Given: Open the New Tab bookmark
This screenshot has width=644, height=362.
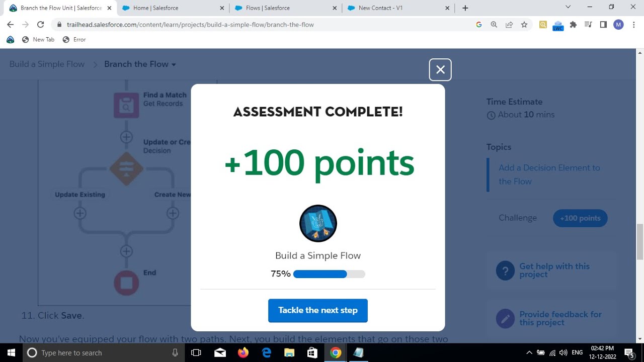Looking at the screenshot, I should (38, 40).
